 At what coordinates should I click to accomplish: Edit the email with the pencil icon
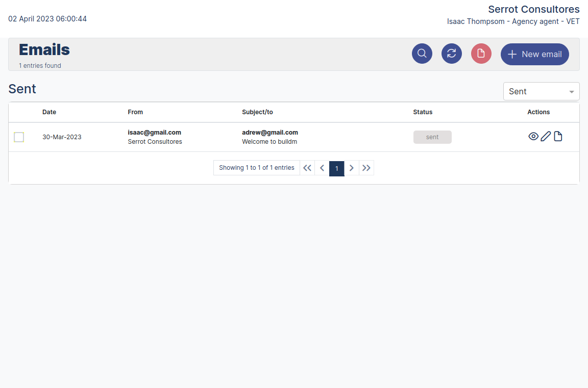pos(545,136)
